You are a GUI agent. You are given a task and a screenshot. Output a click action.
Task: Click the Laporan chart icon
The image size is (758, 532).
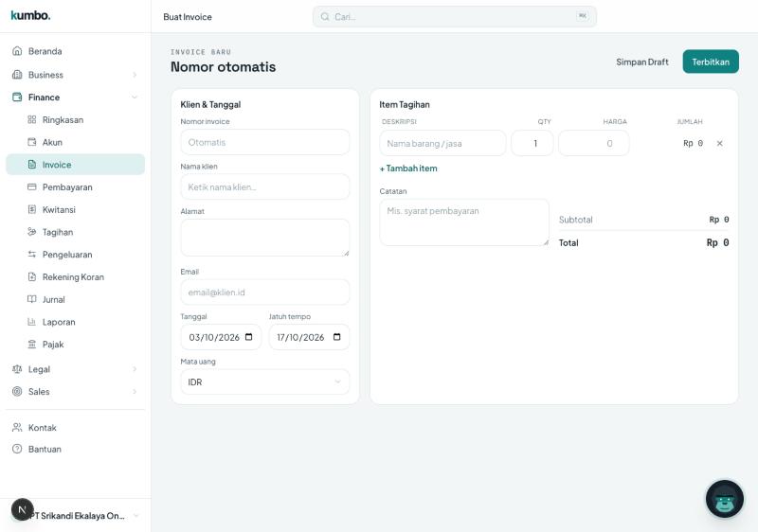32,322
